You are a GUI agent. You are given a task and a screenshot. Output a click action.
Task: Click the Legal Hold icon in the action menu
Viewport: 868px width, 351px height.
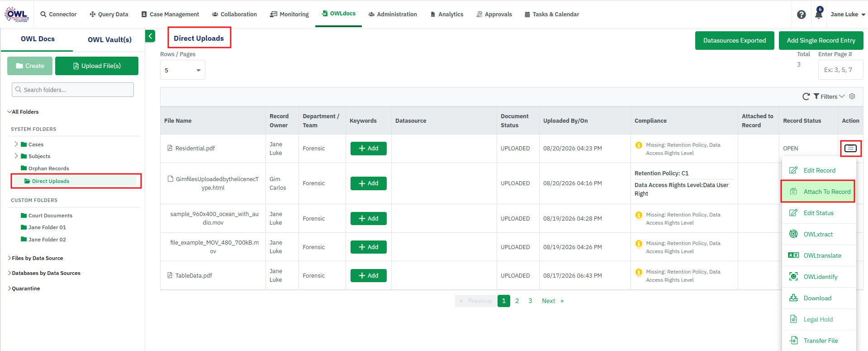(793, 319)
